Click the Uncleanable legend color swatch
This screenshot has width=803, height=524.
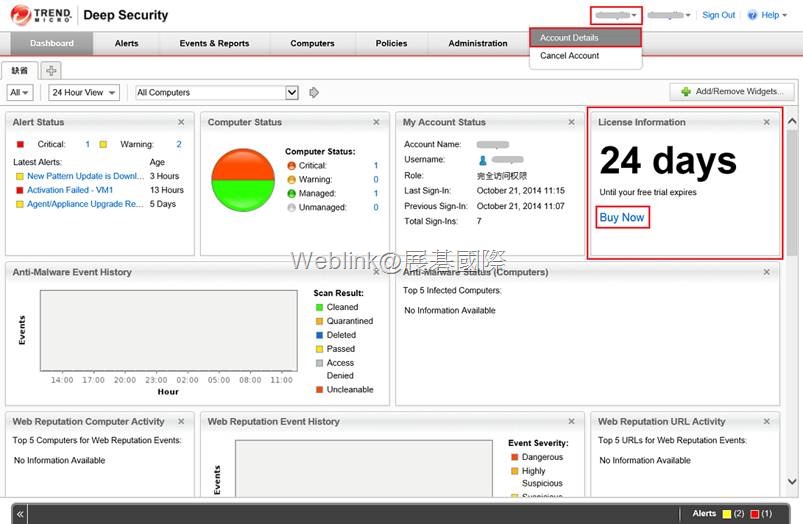point(319,389)
